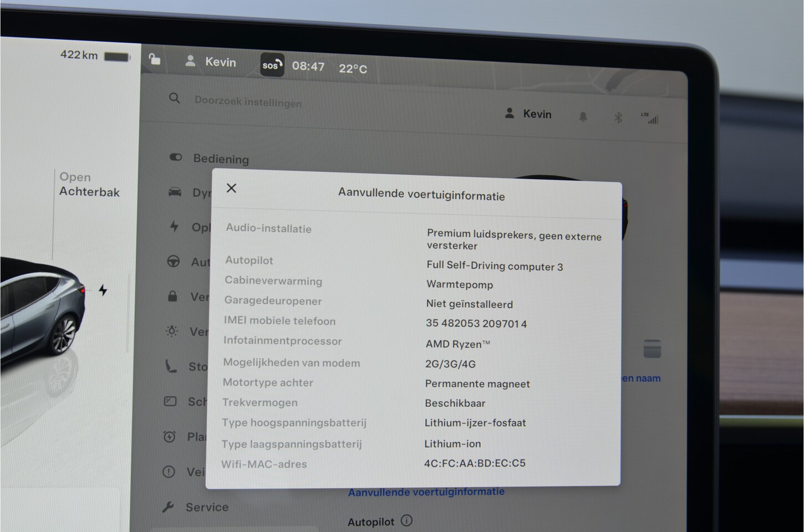
Task: Select the IMEI number 35 482053 209701 4
Action: [476, 324]
